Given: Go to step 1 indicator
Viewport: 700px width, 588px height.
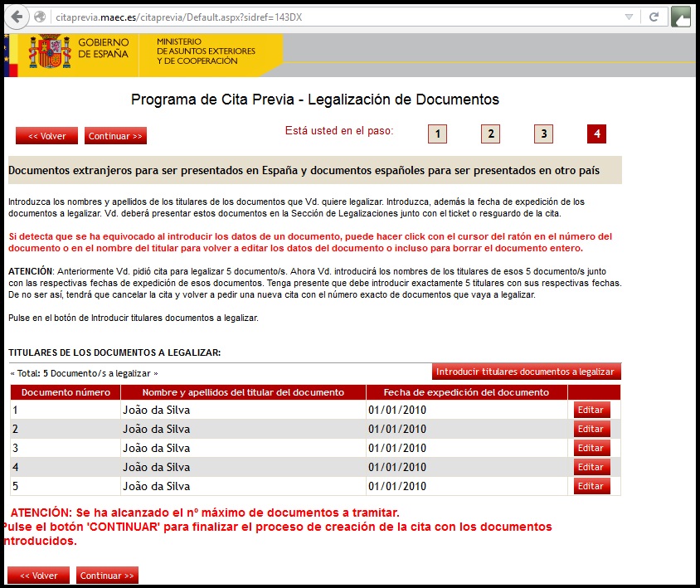Looking at the screenshot, I should (438, 134).
